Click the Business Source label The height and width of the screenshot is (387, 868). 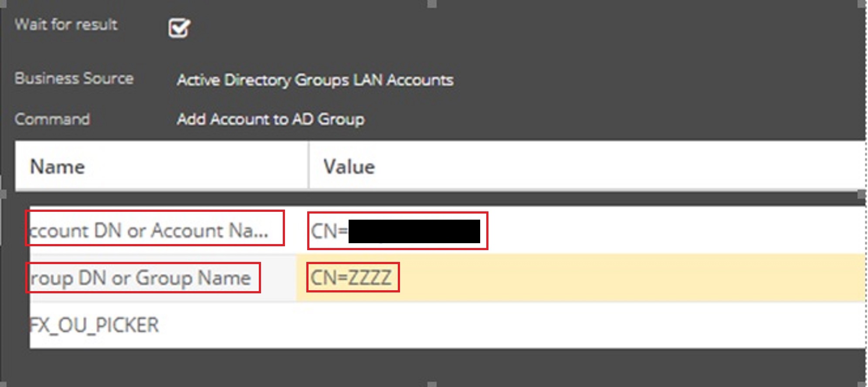pyautogui.click(x=74, y=78)
